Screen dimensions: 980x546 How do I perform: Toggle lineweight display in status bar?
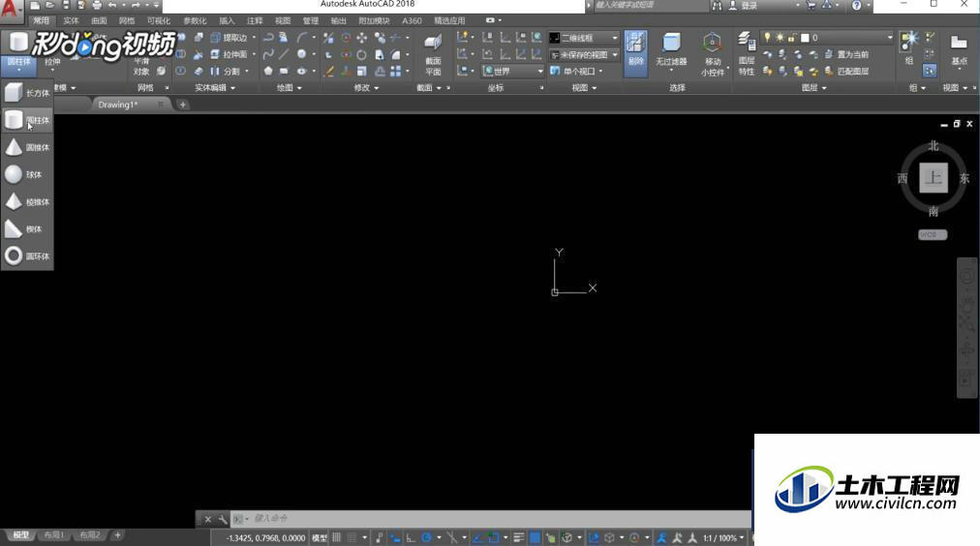click(519, 537)
